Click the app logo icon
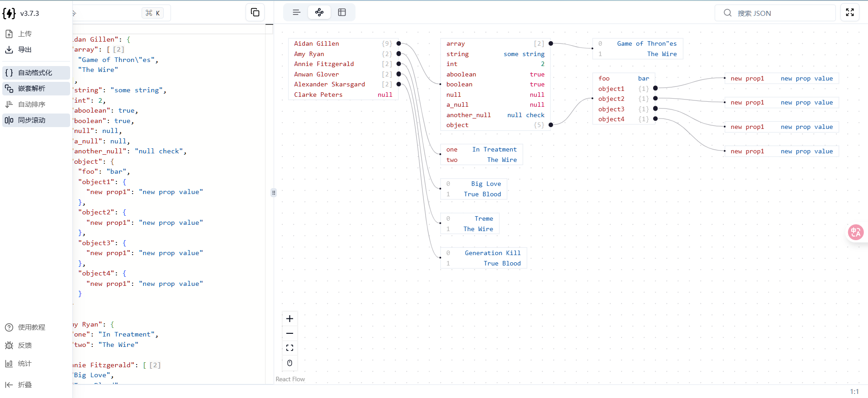868x398 pixels. [x=9, y=13]
